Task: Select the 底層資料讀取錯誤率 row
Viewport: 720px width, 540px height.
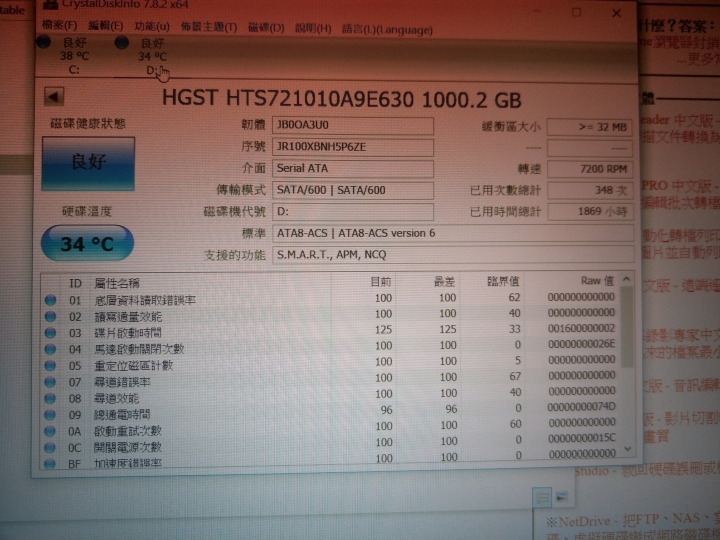Action: click(330, 299)
